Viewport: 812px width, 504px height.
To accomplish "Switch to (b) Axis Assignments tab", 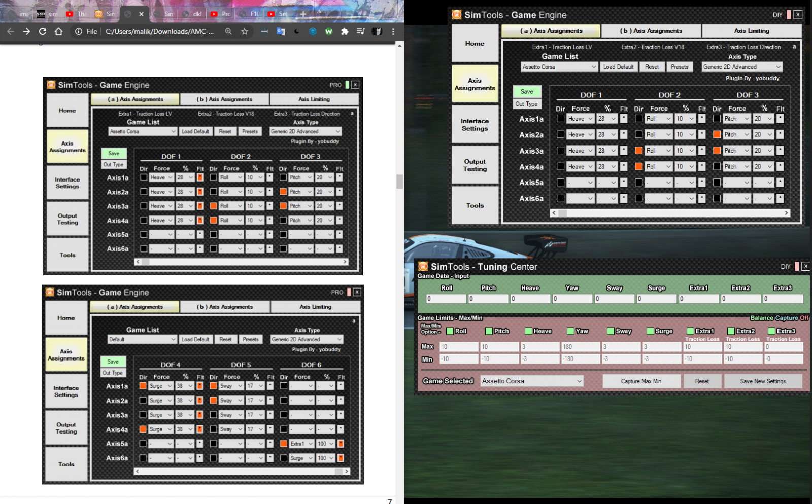I will tap(651, 31).
